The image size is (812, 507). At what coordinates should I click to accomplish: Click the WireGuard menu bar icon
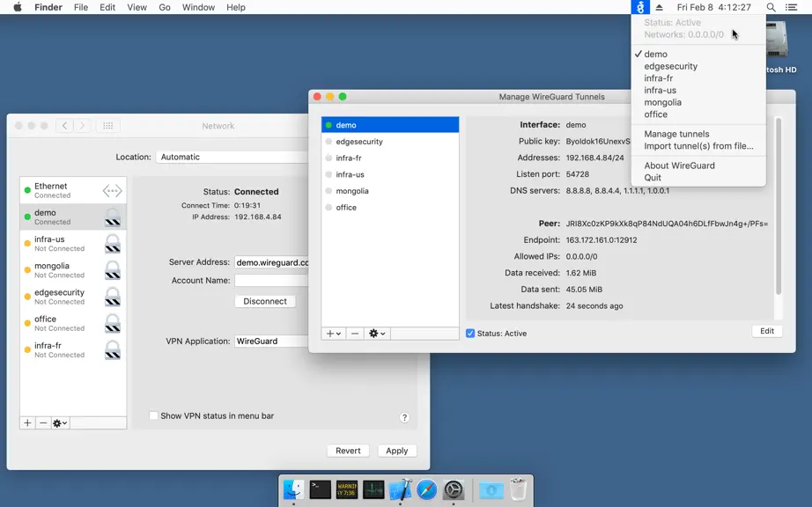click(640, 7)
